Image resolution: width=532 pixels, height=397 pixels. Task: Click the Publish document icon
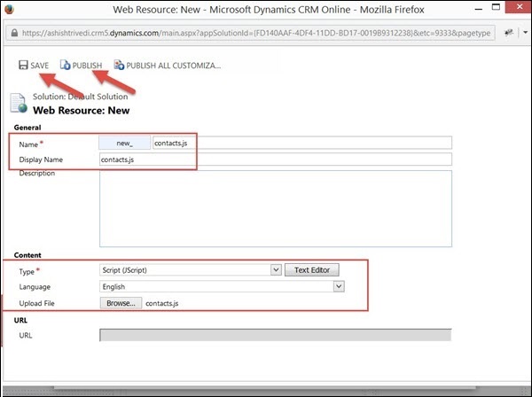click(x=65, y=65)
